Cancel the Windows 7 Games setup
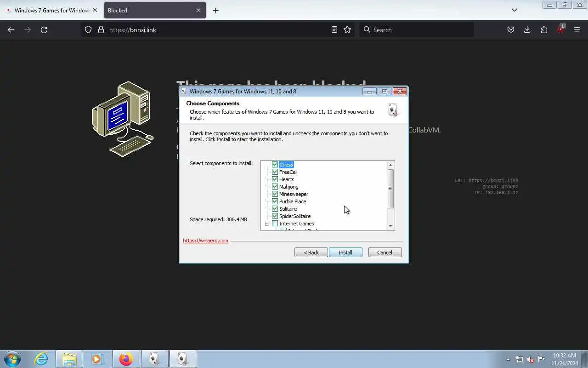Image resolution: width=588 pixels, height=368 pixels. pos(385,253)
